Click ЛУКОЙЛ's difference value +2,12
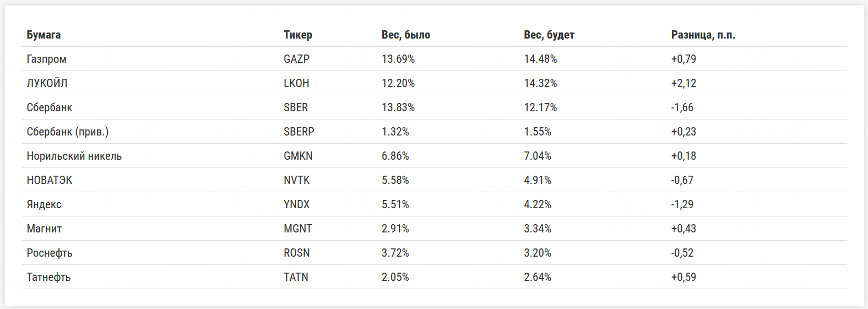Image resolution: width=868 pixels, height=309 pixels. [683, 83]
